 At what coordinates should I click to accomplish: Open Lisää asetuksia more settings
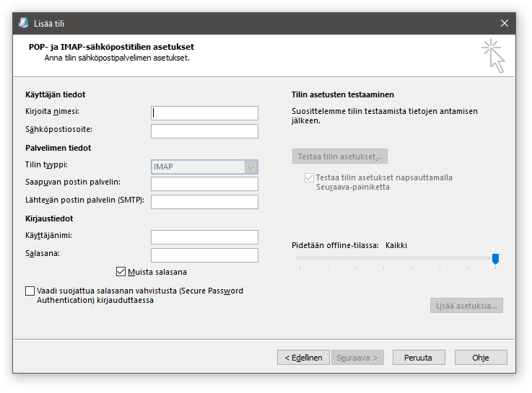pos(466,306)
